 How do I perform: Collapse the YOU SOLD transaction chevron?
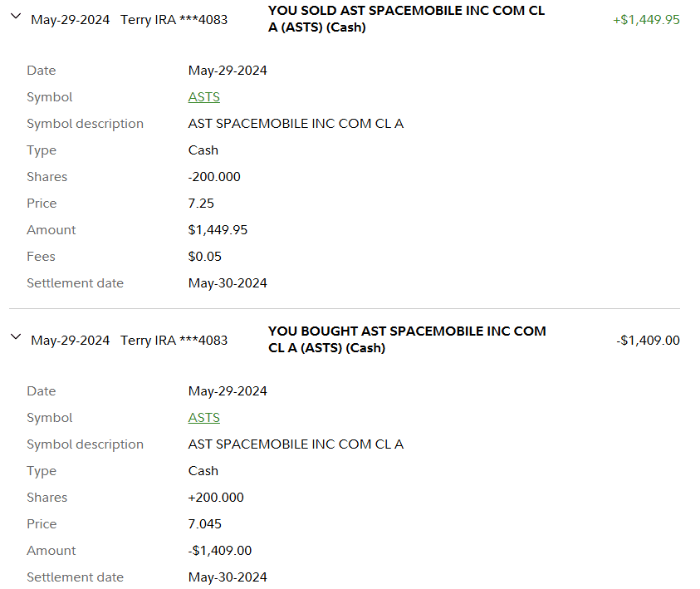[15, 17]
